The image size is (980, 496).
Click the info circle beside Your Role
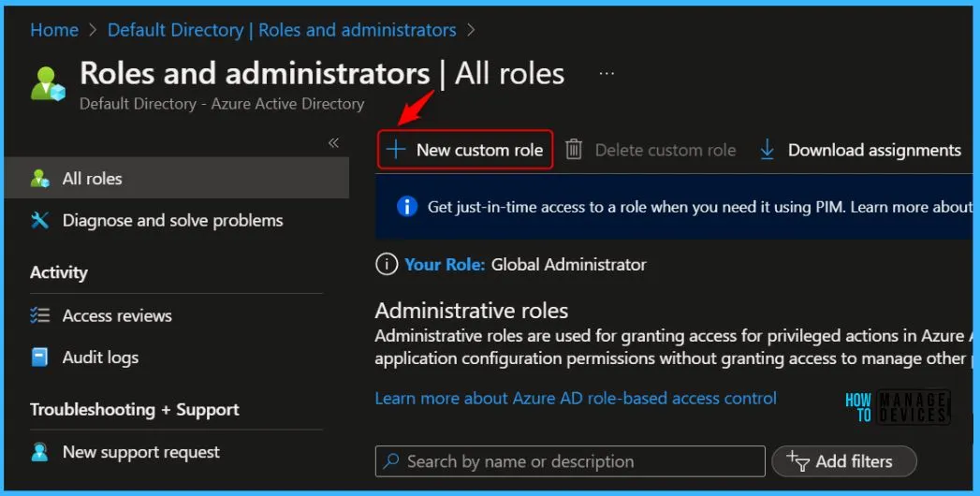tap(387, 264)
